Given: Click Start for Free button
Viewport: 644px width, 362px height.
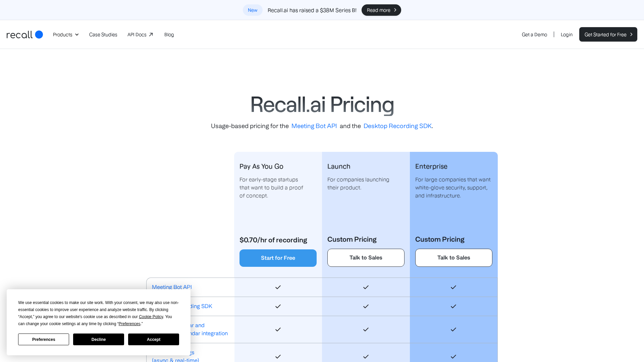Looking at the screenshot, I should (x=278, y=258).
